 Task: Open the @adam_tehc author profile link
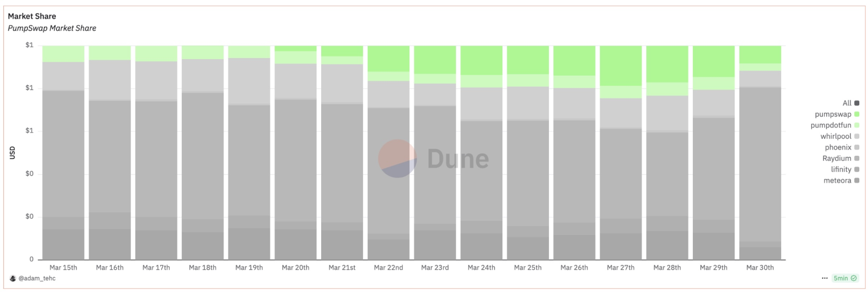(x=37, y=278)
